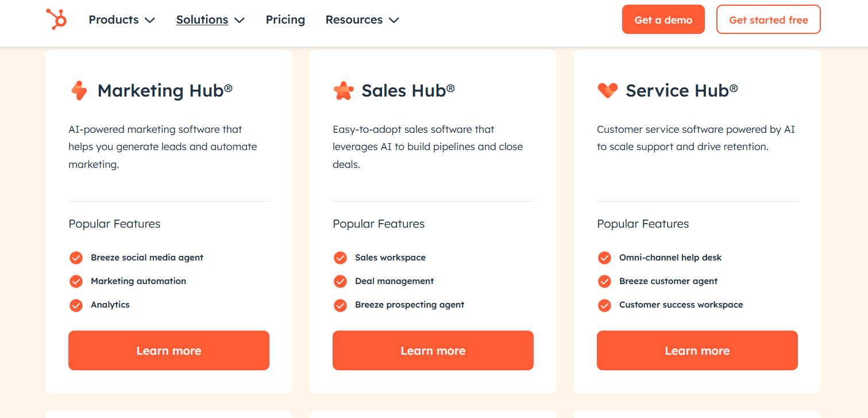
Task: Click the Get started free button
Action: (x=768, y=20)
